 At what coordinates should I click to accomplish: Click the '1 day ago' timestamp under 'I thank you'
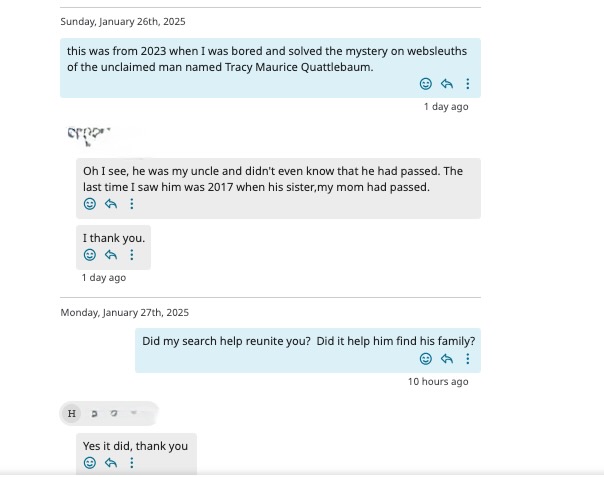[104, 277]
